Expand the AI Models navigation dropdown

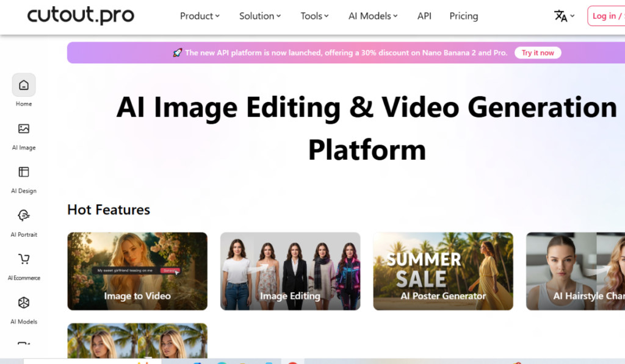pyautogui.click(x=373, y=16)
